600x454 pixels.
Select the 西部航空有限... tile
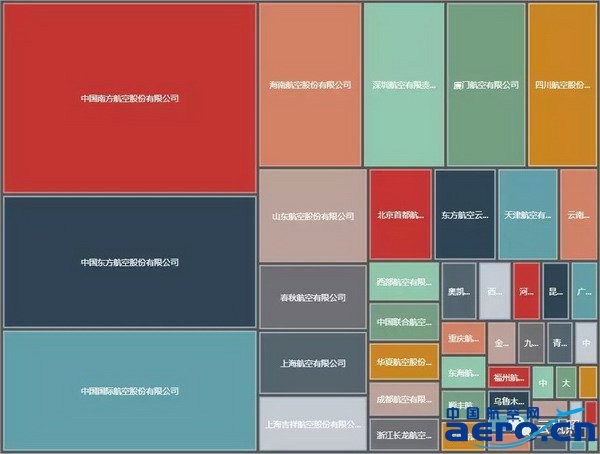pos(404,282)
